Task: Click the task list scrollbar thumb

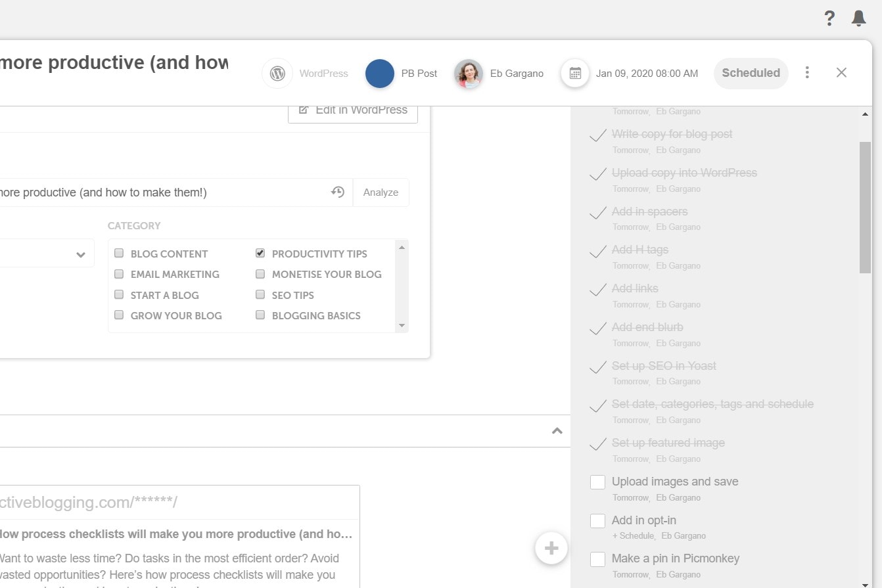Action: coord(865,207)
